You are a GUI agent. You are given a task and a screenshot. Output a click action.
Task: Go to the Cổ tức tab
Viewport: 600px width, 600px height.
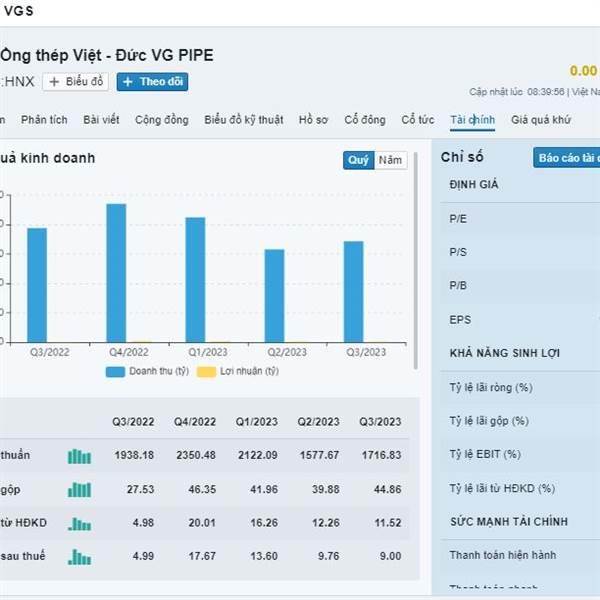pos(418,120)
